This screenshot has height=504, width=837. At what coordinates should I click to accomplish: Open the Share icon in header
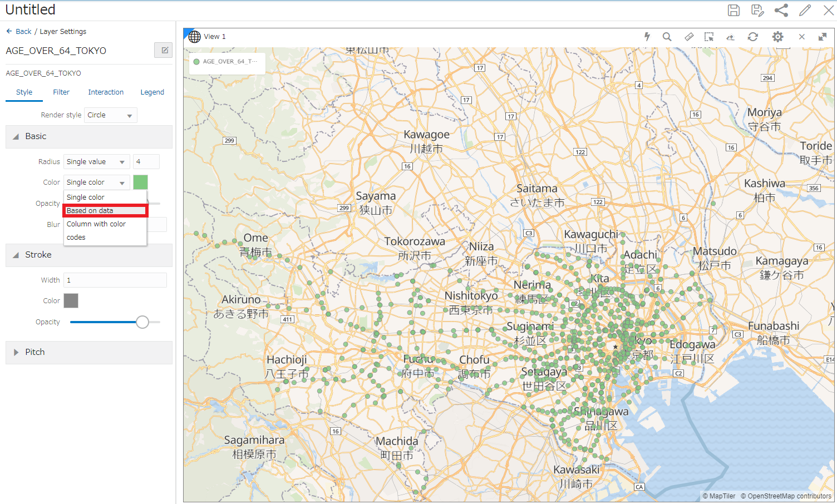781,10
